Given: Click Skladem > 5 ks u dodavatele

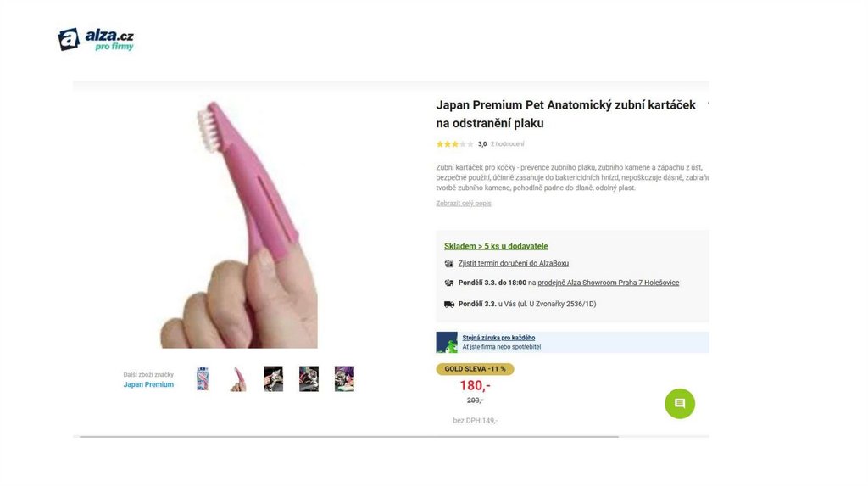Looking at the screenshot, I should [496, 246].
